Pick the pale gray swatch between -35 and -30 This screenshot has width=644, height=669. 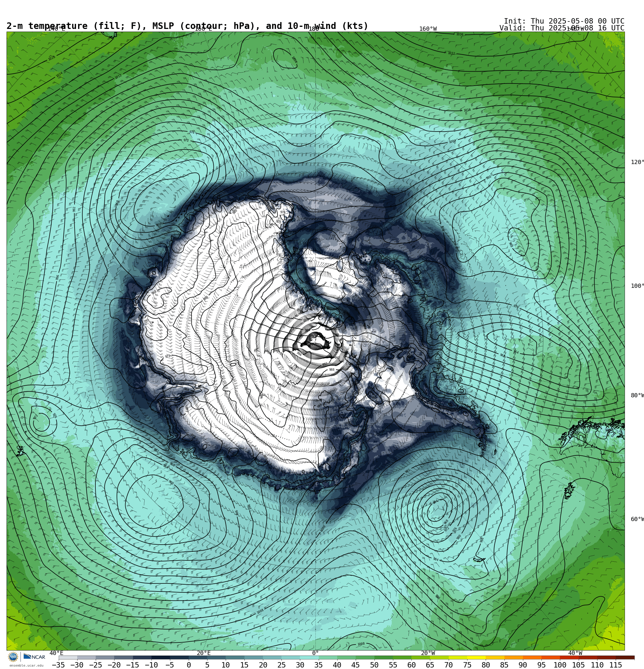coord(68,657)
